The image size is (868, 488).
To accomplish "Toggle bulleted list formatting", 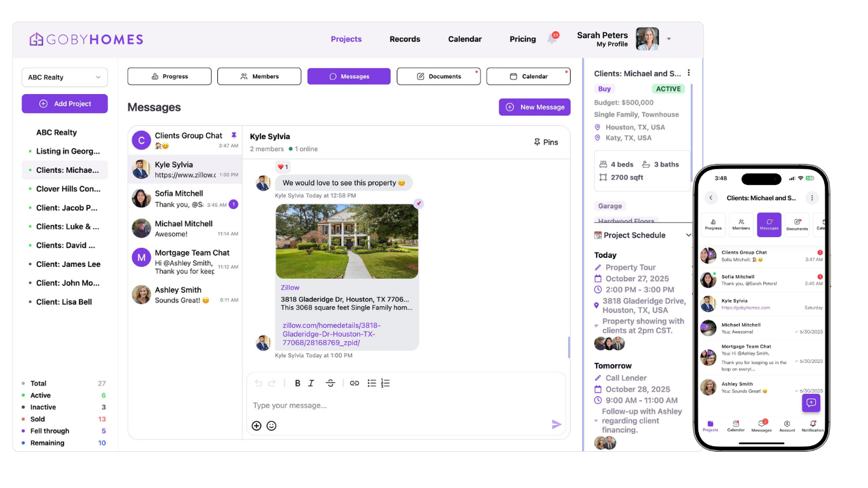I will pos(372,383).
